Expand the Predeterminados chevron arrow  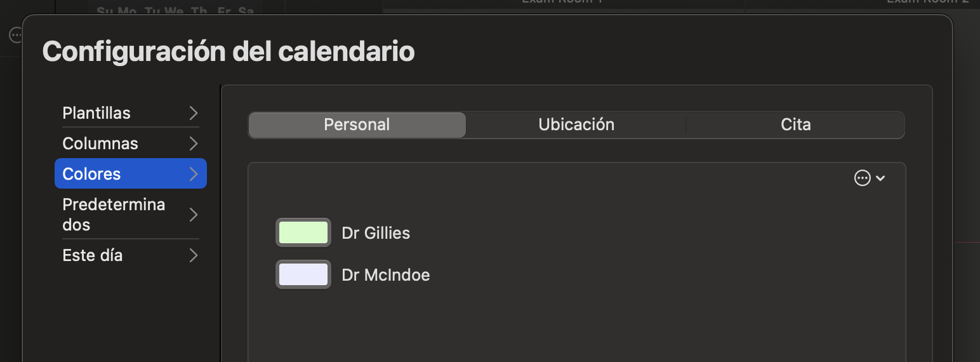(194, 215)
